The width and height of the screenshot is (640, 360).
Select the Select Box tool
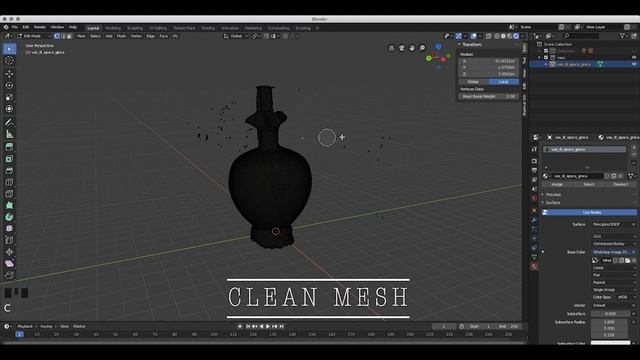[x=9, y=49]
